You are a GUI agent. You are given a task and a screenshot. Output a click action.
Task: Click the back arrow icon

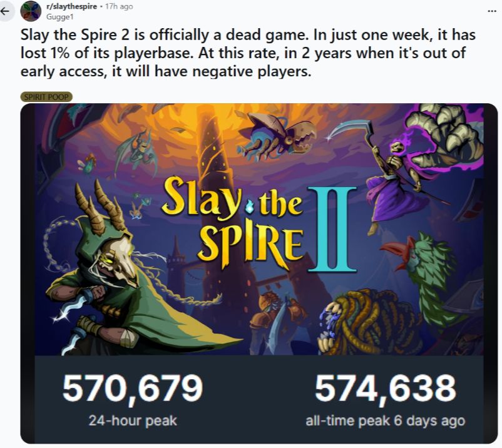tap(6, 11)
